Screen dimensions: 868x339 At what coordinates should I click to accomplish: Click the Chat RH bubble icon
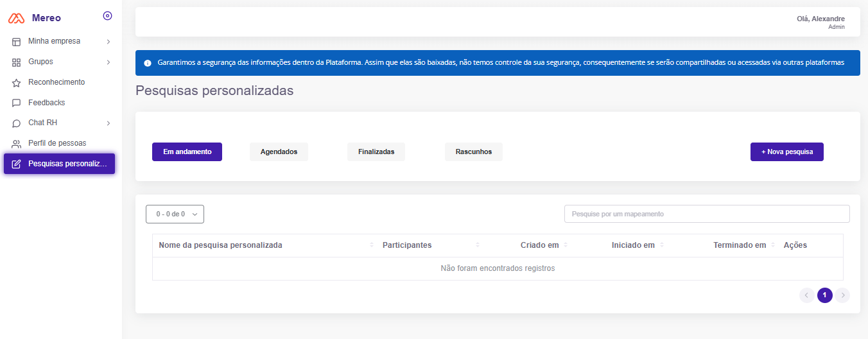click(x=17, y=123)
